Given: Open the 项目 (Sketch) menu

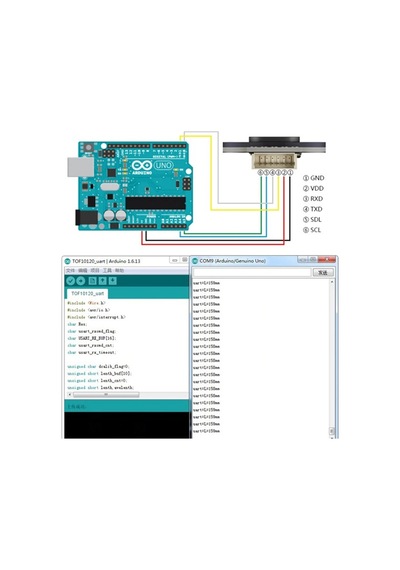Looking at the screenshot, I should point(95,270).
